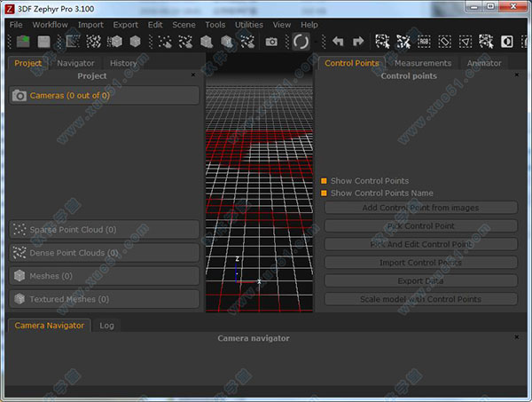This screenshot has height=402, width=532.
Task: Open the View menu
Action: coord(282,25)
